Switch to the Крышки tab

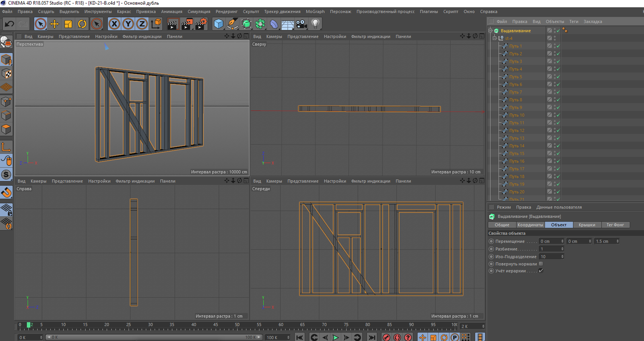point(586,225)
